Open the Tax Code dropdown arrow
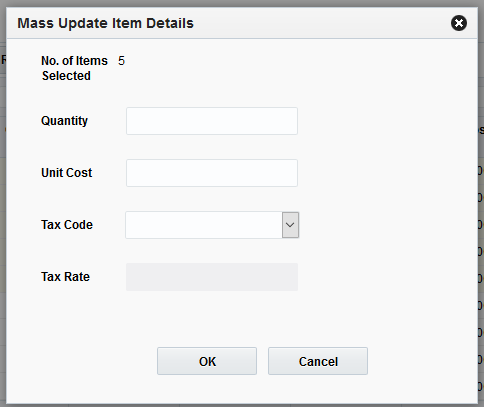Screen dimensions: 484x407 290,225
